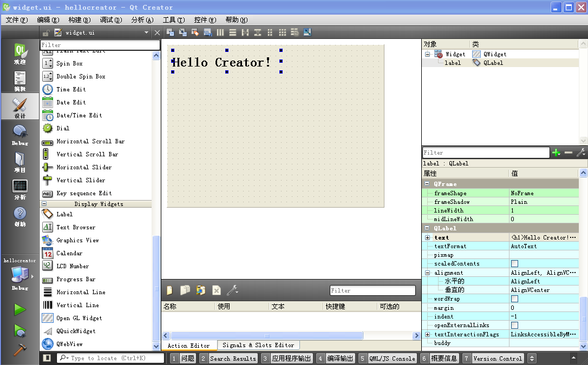Add a dynamic property with the green plus
Screen dimensions: 588x365
coord(556,152)
